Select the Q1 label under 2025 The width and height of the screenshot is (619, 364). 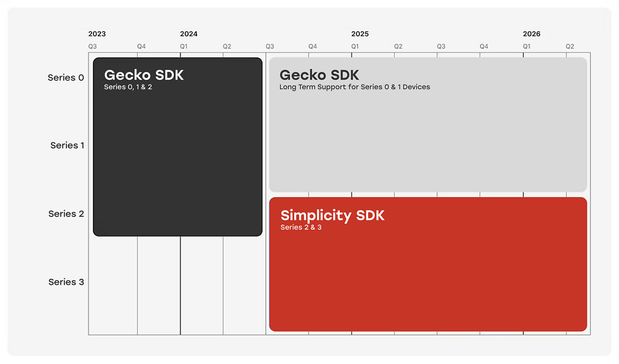click(355, 46)
